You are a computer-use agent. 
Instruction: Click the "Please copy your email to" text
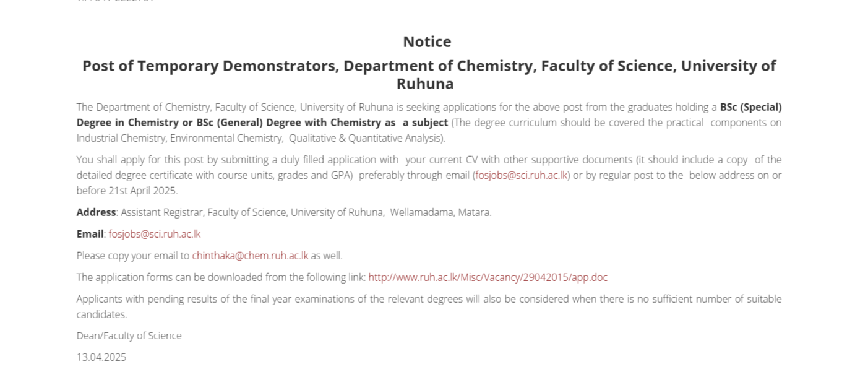coord(133,256)
